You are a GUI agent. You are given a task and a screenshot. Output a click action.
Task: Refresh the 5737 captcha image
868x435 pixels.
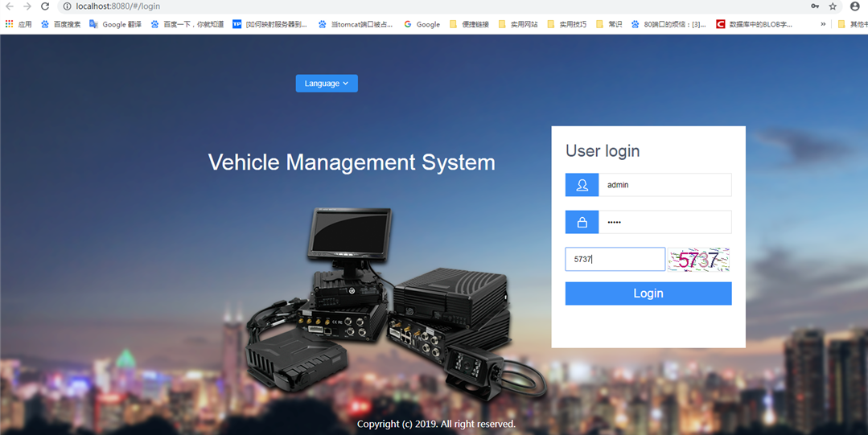click(x=698, y=260)
